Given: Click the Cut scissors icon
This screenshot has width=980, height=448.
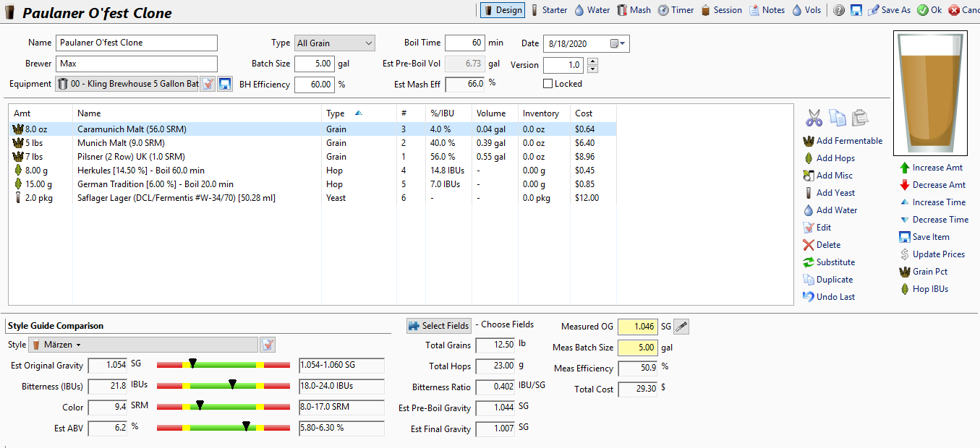Looking at the screenshot, I should point(814,118).
